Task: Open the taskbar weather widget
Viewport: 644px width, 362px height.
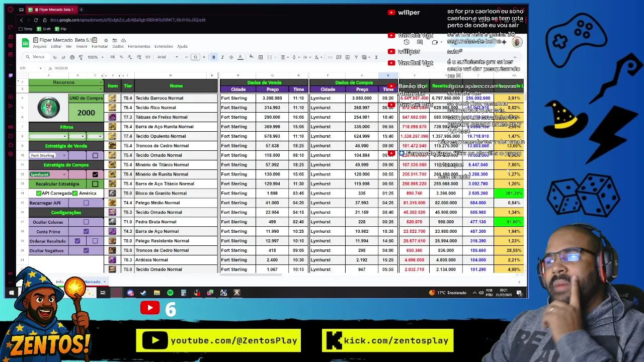Action: click(x=448, y=293)
